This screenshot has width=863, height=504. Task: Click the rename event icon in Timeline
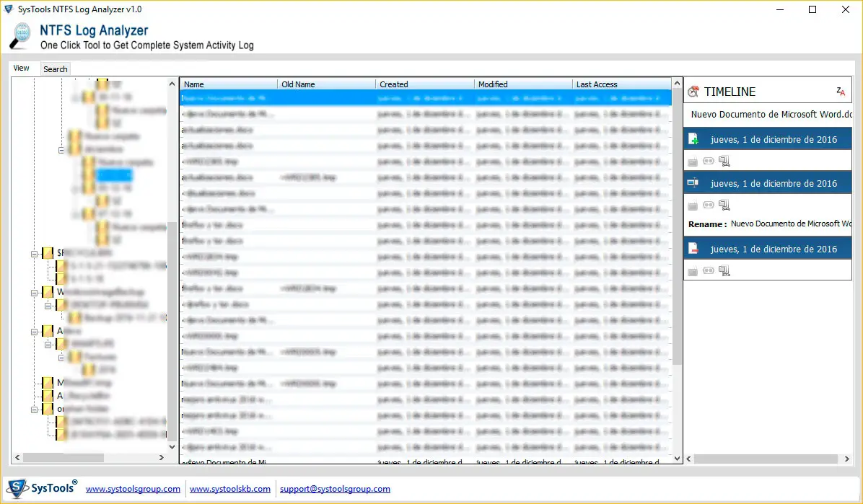[x=693, y=183]
